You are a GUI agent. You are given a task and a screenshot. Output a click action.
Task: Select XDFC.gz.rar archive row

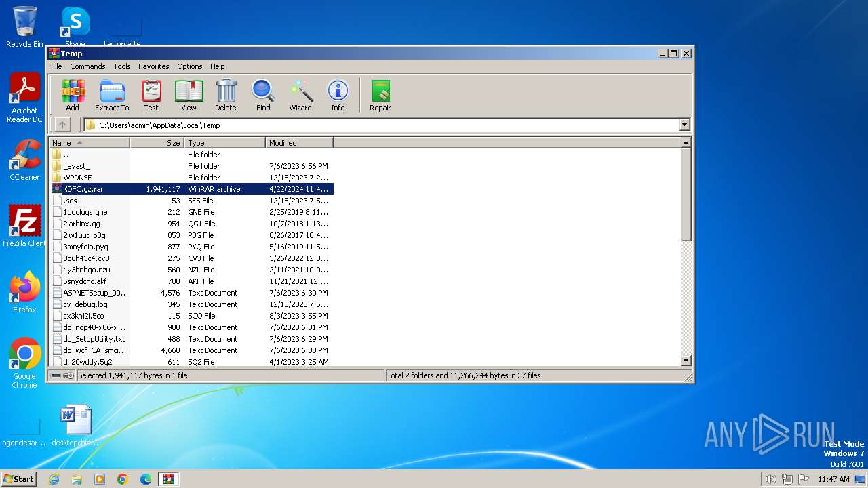point(192,189)
